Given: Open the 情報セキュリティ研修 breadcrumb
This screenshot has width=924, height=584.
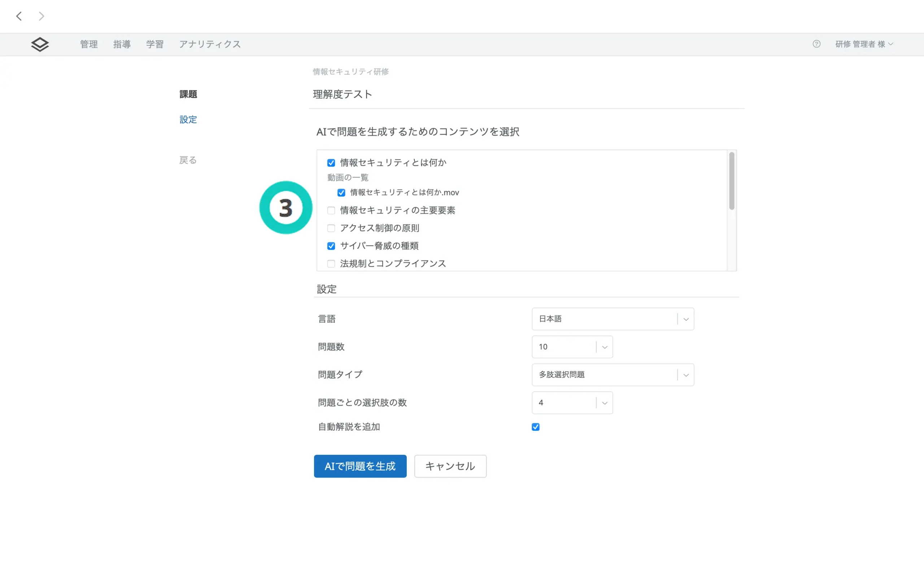Looking at the screenshot, I should (x=351, y=72).
